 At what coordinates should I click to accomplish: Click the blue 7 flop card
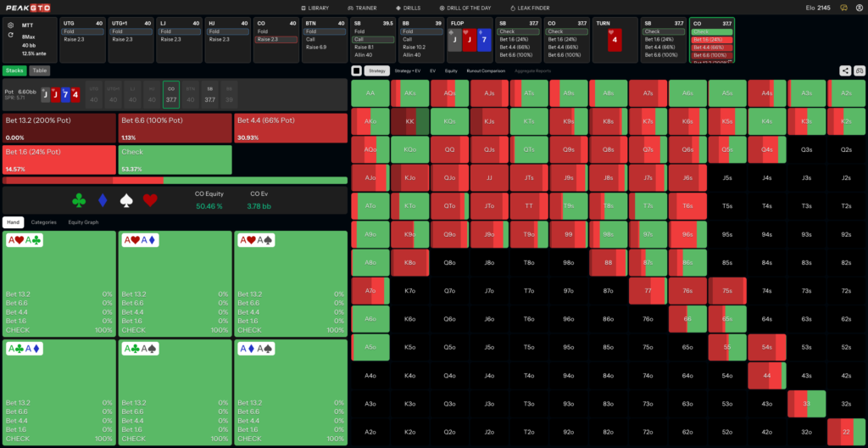[x=484, y=39]
